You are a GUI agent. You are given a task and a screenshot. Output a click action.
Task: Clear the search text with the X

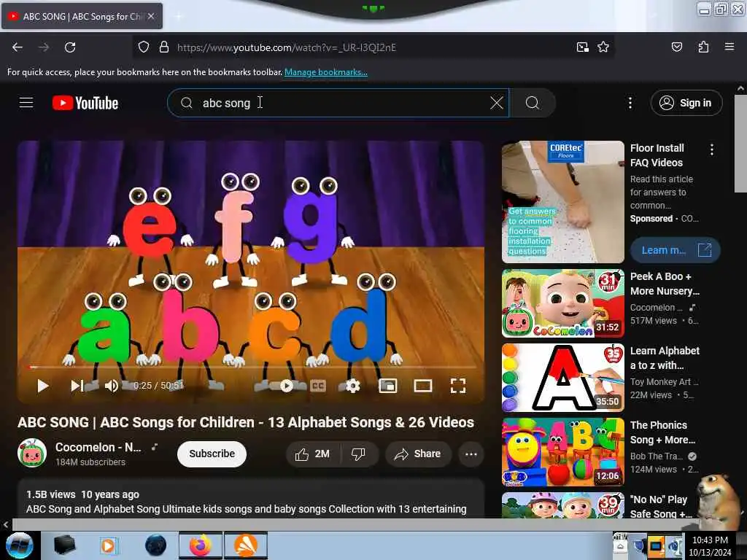coord(496,103)
